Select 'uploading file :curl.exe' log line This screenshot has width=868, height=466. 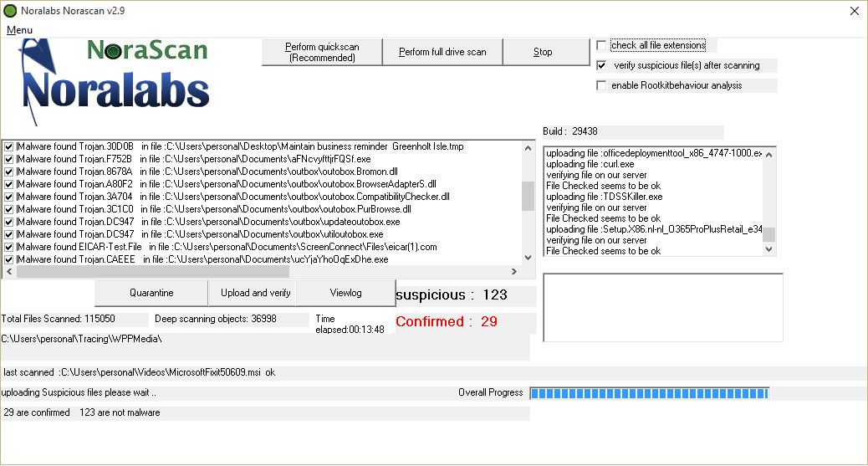(590, 164)
